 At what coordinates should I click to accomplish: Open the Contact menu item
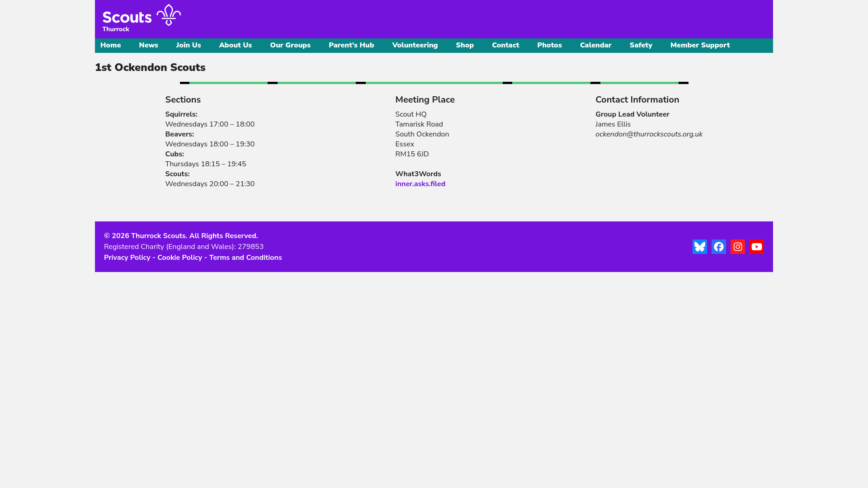[505, 45]
